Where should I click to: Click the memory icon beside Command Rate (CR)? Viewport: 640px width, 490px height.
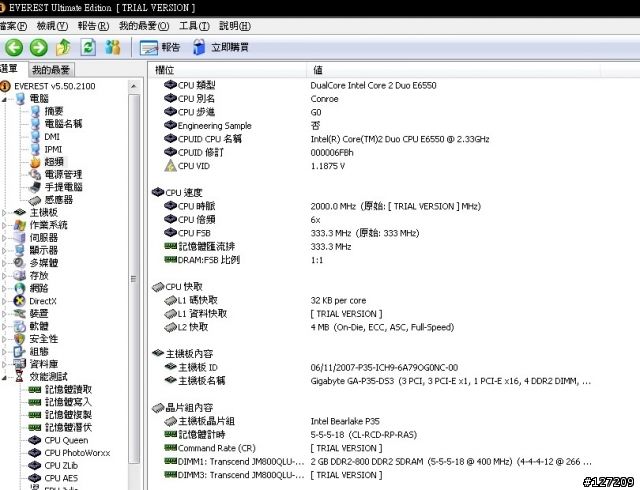pyautogui.click(x=170, y=448)
